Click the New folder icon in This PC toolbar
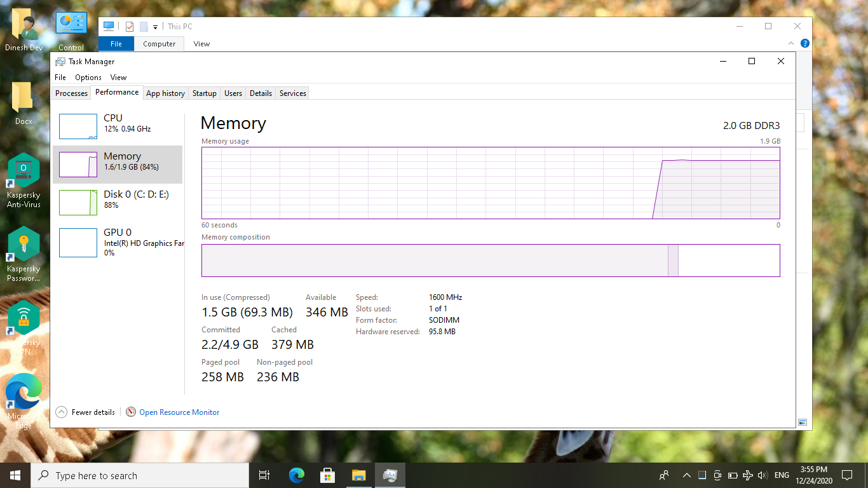 coord(144,27)
